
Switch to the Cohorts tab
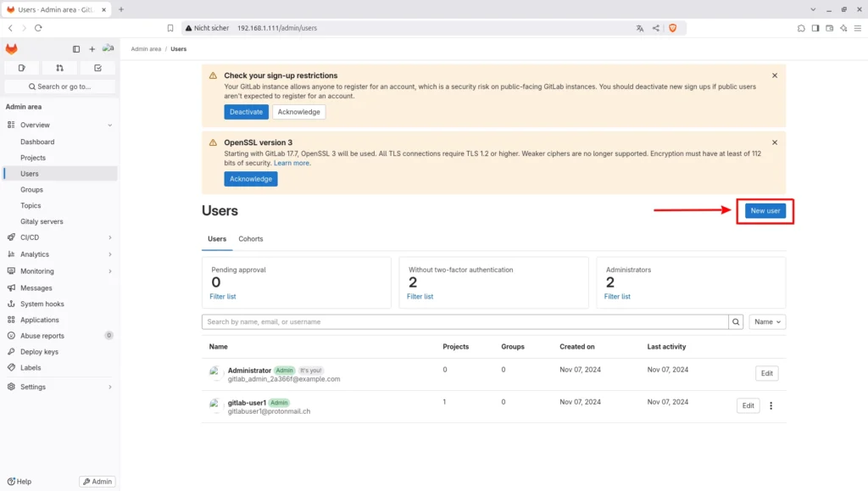250,239
